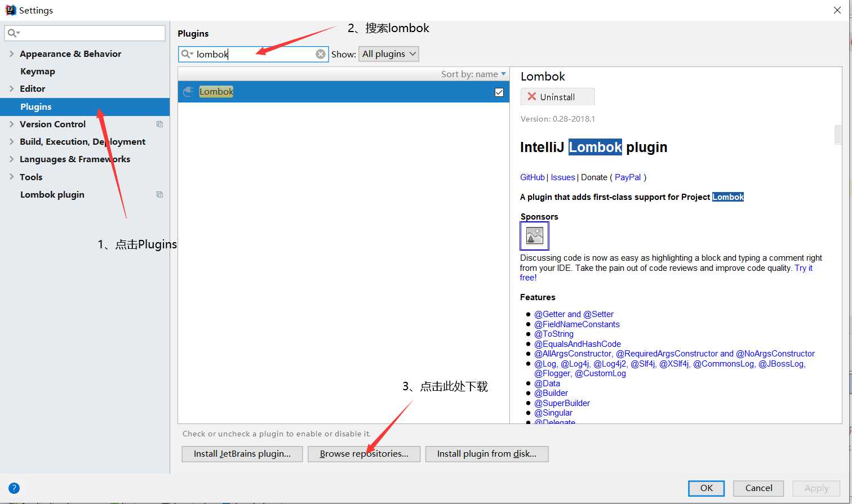Open Lombok plugin settings page
The width and height of the screenshot is (852, 504).
click(x=52, y=194)
